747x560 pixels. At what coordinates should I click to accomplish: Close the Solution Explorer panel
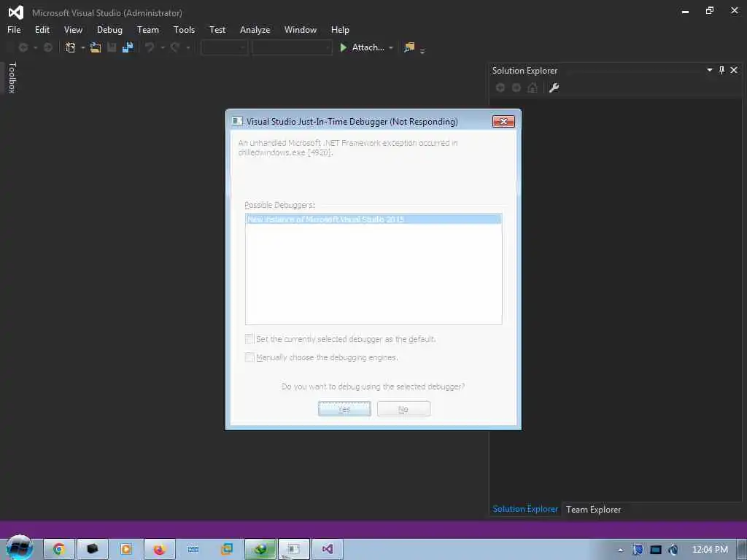[734, 70]
